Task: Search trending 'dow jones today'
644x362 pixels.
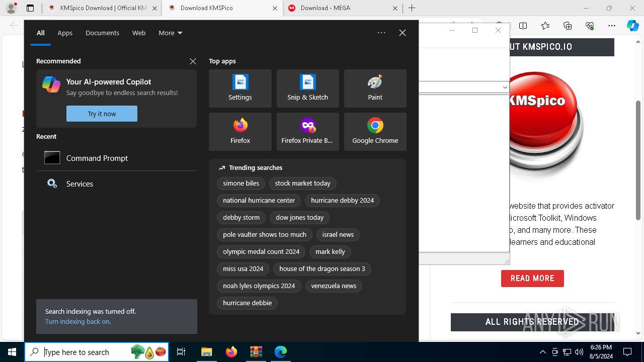Action: coord(300,218)
